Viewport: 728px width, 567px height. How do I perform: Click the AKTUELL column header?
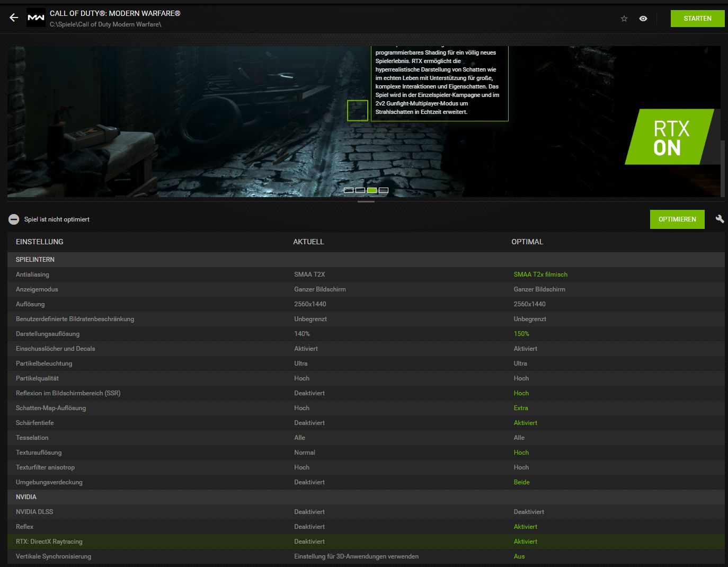coord(308,242)
